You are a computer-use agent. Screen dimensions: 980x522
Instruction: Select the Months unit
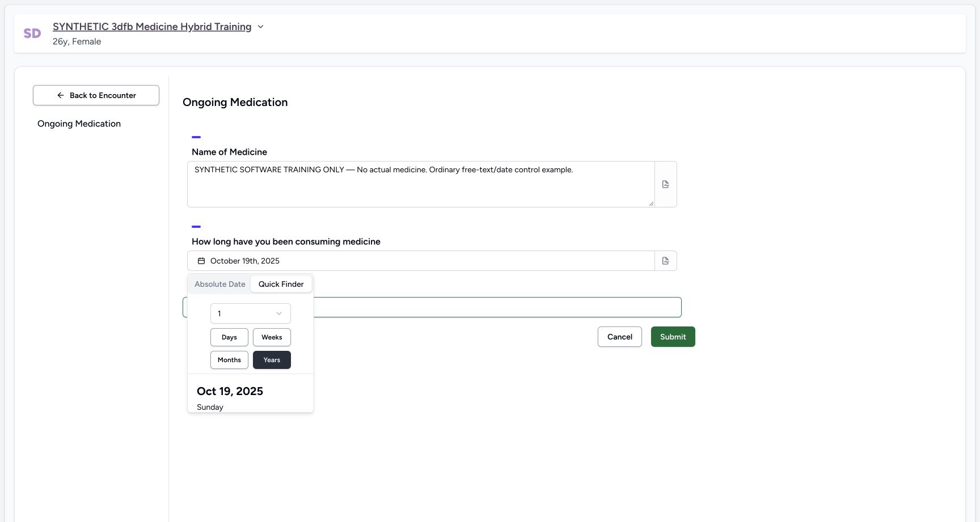[229, 360]
